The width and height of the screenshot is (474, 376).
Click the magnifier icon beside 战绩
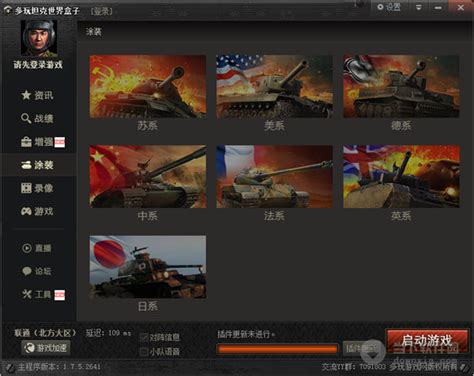[26, 118]
